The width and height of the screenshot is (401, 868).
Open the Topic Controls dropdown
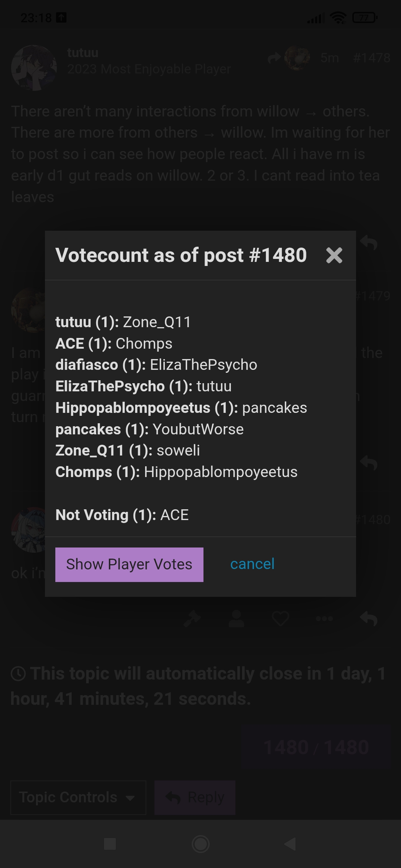[78, 798]
